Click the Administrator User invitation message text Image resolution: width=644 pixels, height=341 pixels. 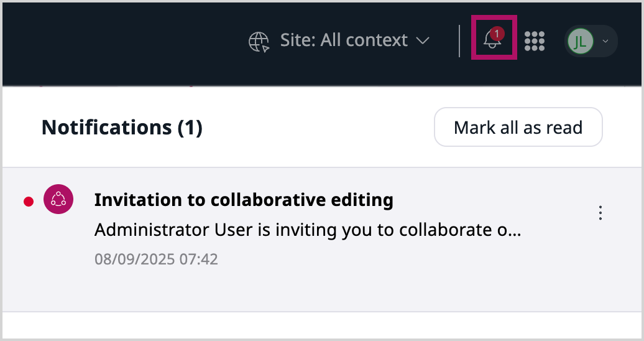307,230
